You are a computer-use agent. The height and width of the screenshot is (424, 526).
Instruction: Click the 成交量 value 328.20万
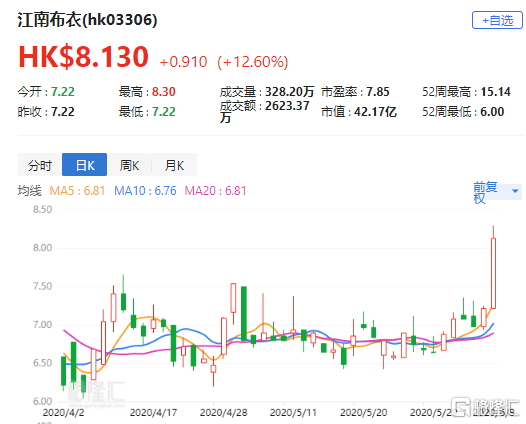click(x=290, y=92)
